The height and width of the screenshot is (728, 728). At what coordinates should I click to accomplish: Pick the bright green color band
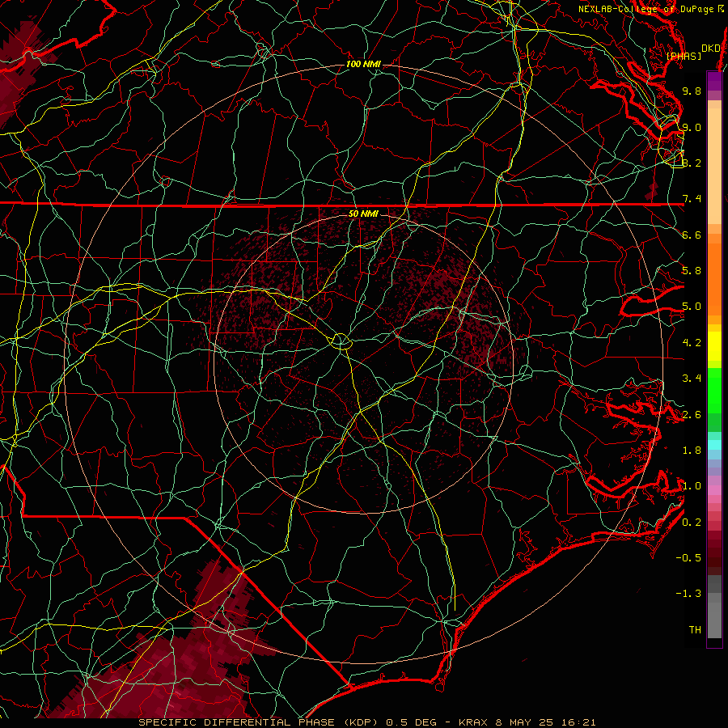point(714,391)
